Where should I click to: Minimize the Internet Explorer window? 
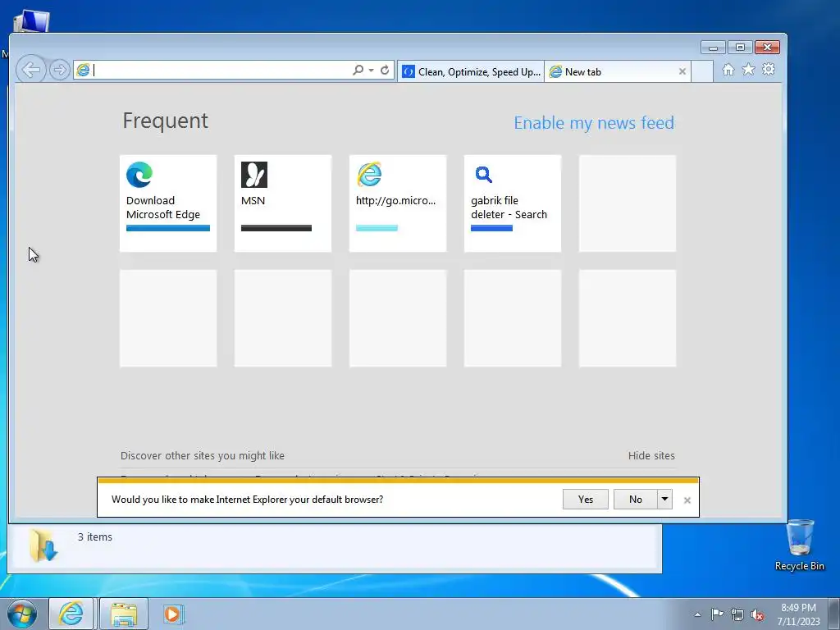(x=713, y=48)
